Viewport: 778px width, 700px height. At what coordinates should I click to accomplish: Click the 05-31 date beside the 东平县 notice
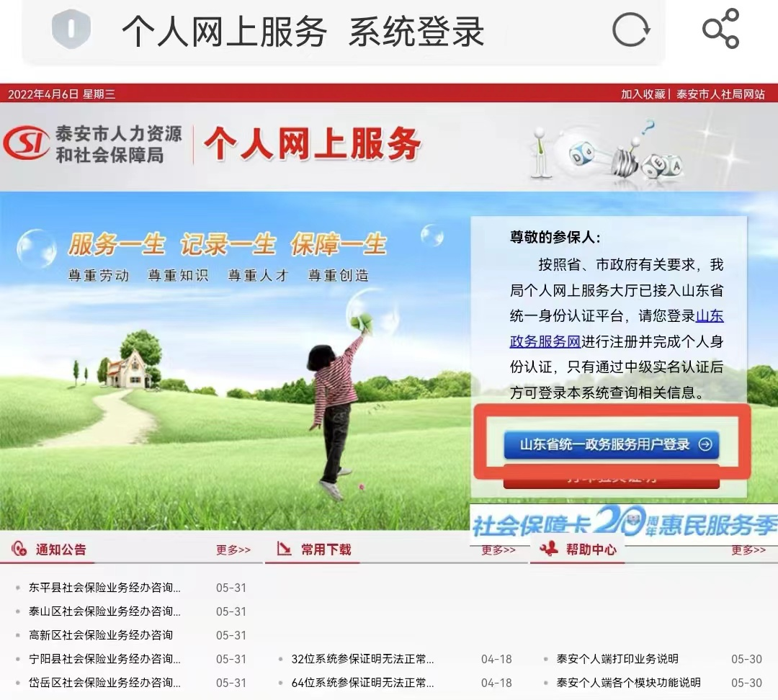[x=231, y=588]
